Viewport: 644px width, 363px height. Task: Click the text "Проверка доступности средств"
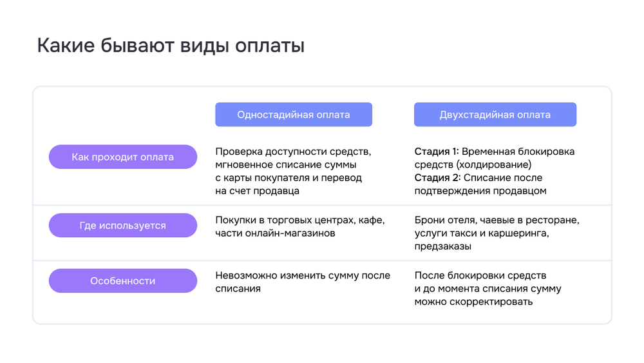click(293, 152)
